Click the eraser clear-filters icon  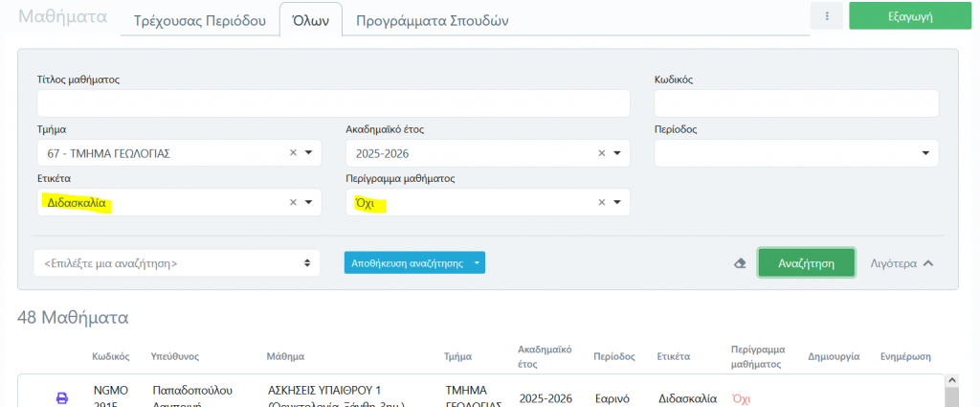740,263
